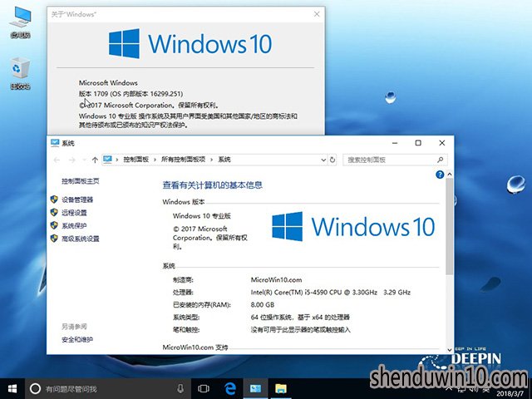Select 系统 breadcrumb in address bar
This screenshot has width=532, height=399.
[224, 160]
